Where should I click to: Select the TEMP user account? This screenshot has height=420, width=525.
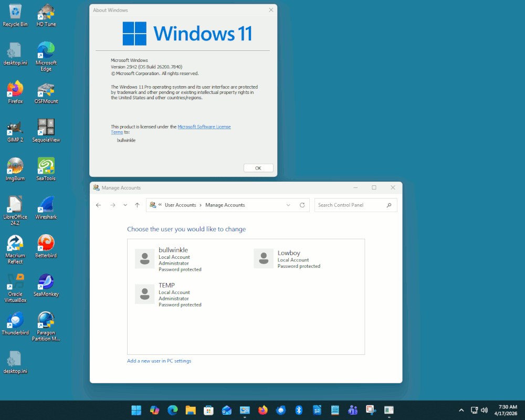click(169, 295)
